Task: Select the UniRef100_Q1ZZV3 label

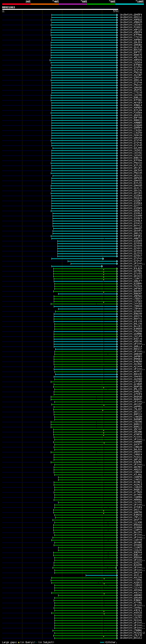Action: click(131, 254)
